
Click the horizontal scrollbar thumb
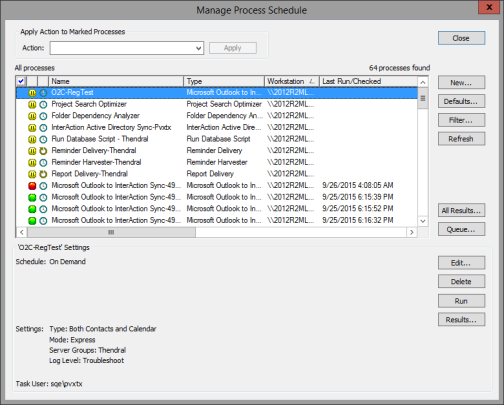pos(111,232)
